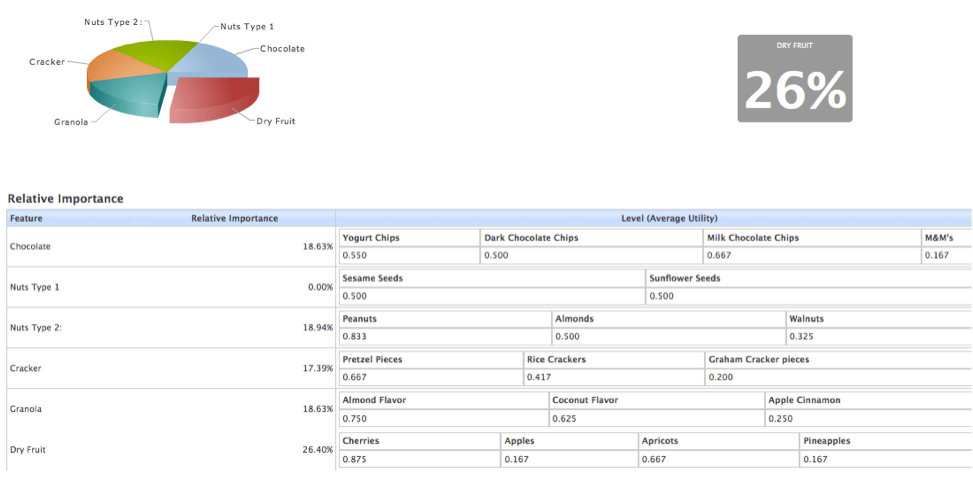Click the gray DRY FRUIT 26% tile
973x482 pixels.
(x=795, y=78)
